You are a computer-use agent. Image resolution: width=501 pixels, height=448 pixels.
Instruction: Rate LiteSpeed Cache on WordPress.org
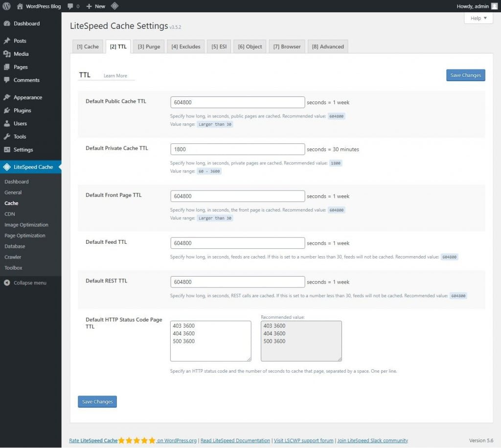tap(133, 440)
